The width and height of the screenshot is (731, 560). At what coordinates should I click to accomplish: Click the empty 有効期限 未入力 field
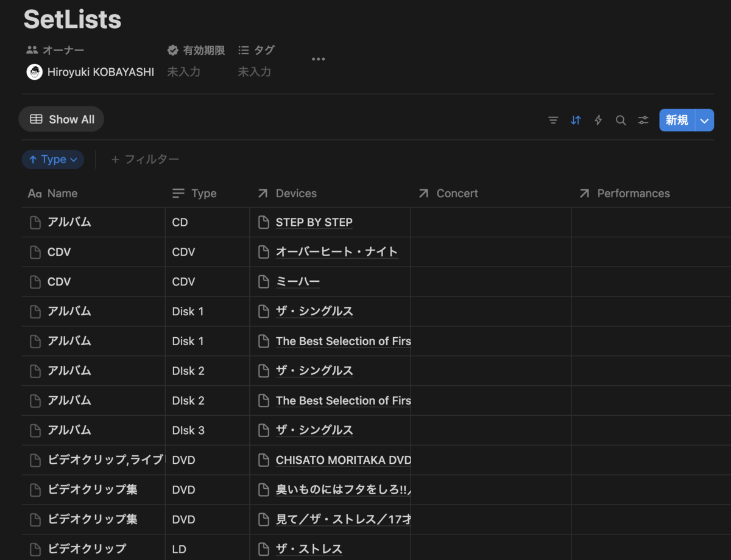point(184,72)
